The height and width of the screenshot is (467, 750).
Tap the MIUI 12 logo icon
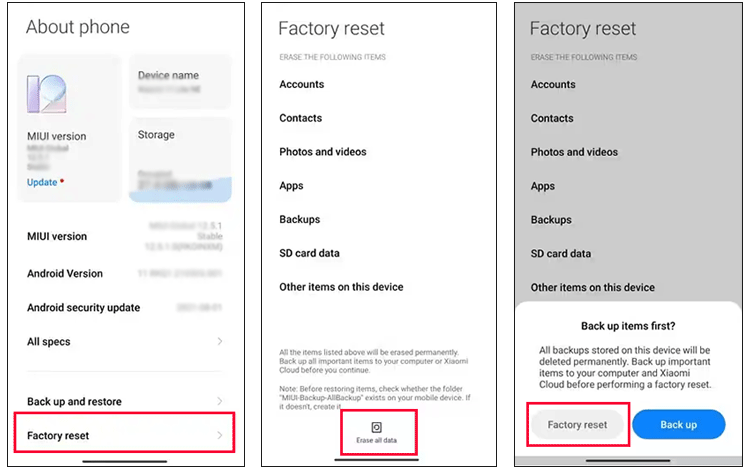coord(46,94)
